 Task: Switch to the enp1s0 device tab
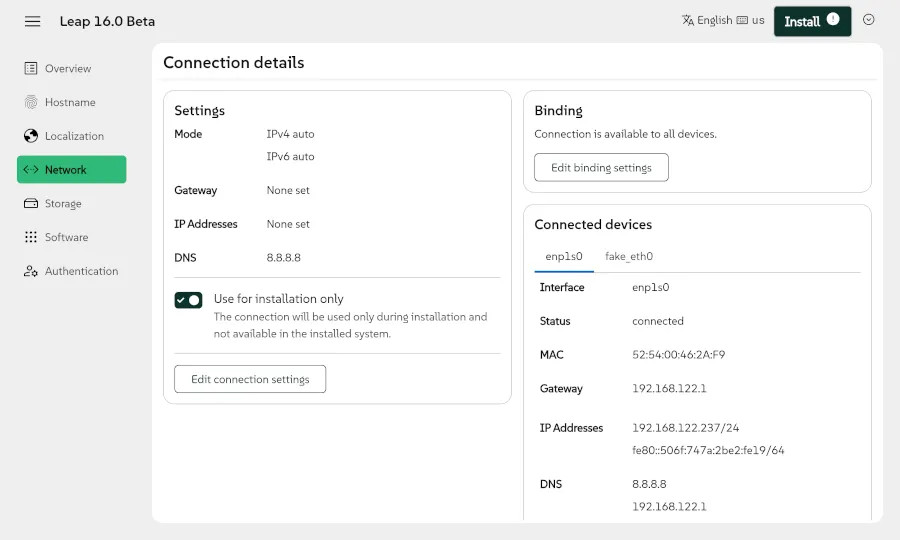click(564, 256)
